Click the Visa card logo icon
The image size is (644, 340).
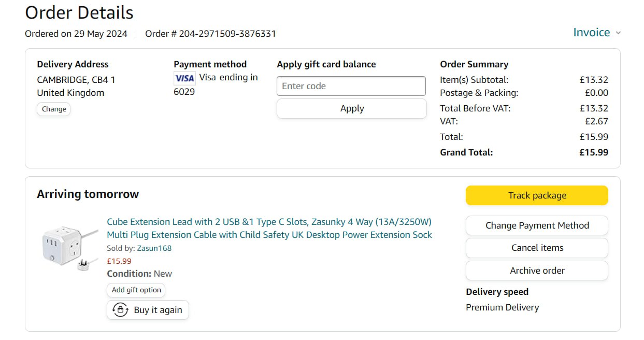pyautogui.click(x=184, y=78)
